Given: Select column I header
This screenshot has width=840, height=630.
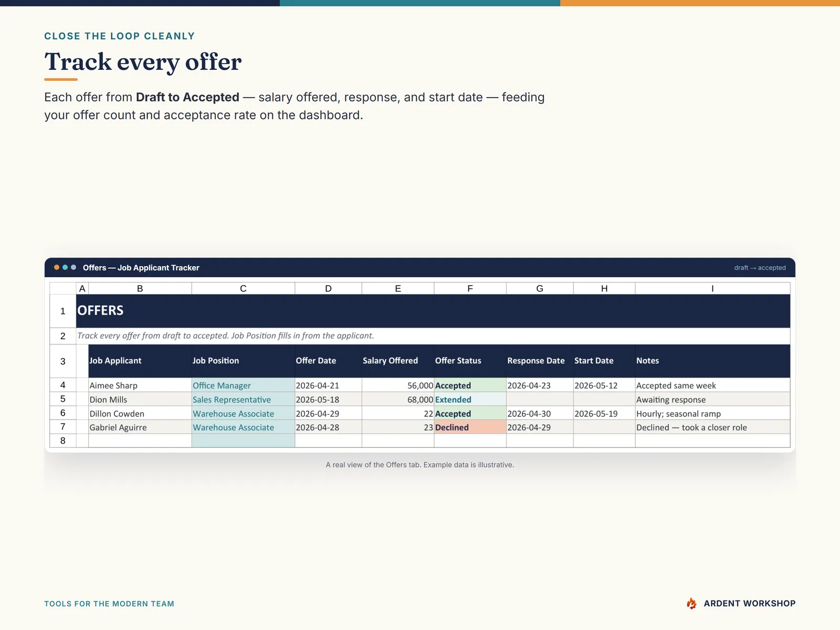Looking at the screenshot, I should point(712,288).
